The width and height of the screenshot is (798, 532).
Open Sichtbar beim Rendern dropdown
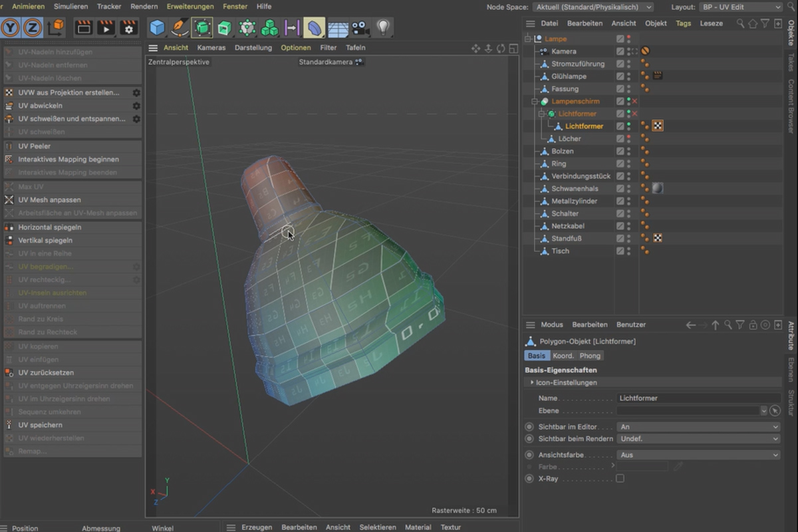pyautogui.click(x=698, y=439)
